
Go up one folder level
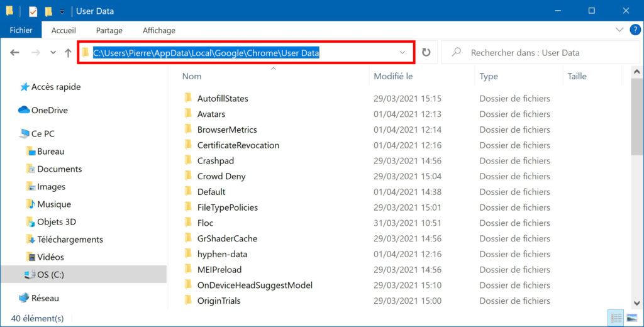(68, 53)
